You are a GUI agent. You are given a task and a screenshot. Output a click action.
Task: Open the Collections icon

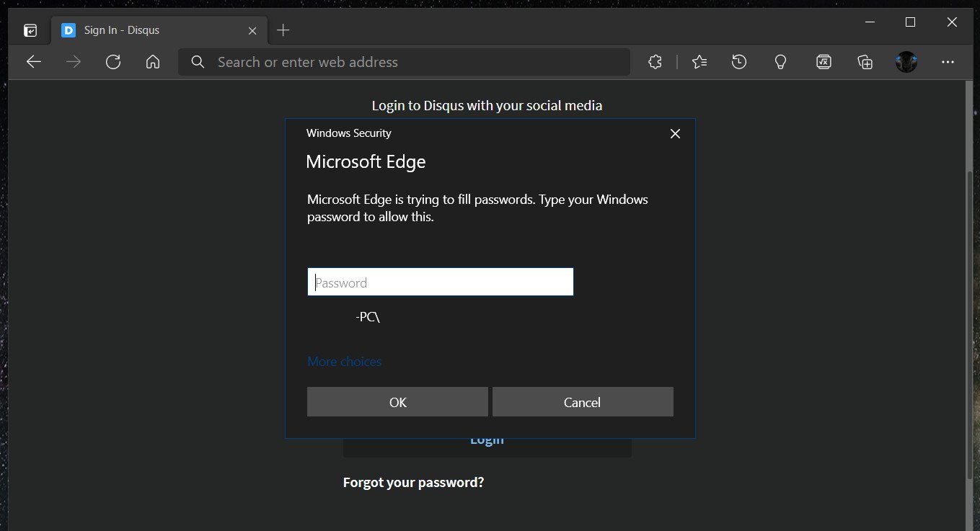865,62
